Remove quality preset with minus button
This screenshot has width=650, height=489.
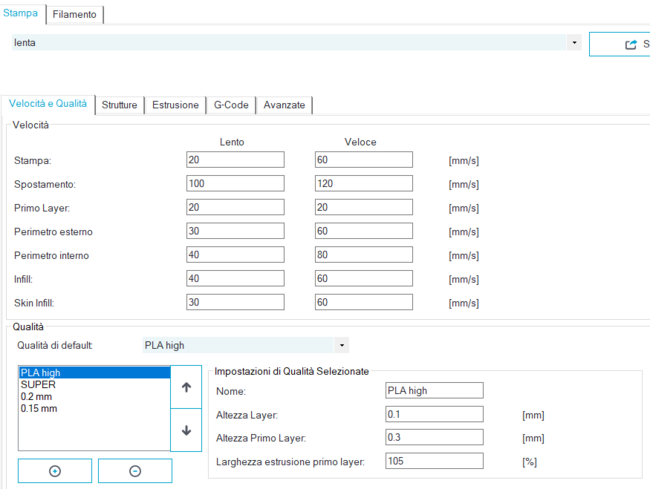(x=135, y=471)
